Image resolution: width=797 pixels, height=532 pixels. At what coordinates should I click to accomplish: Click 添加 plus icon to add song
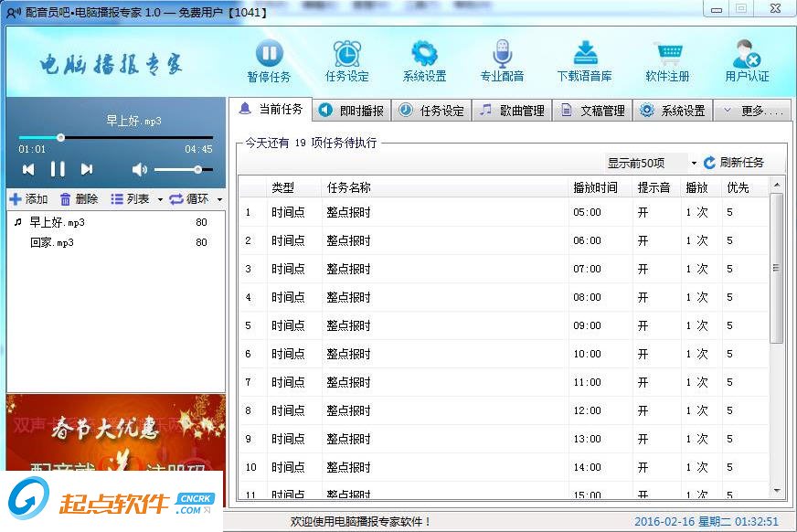point(16,199)
